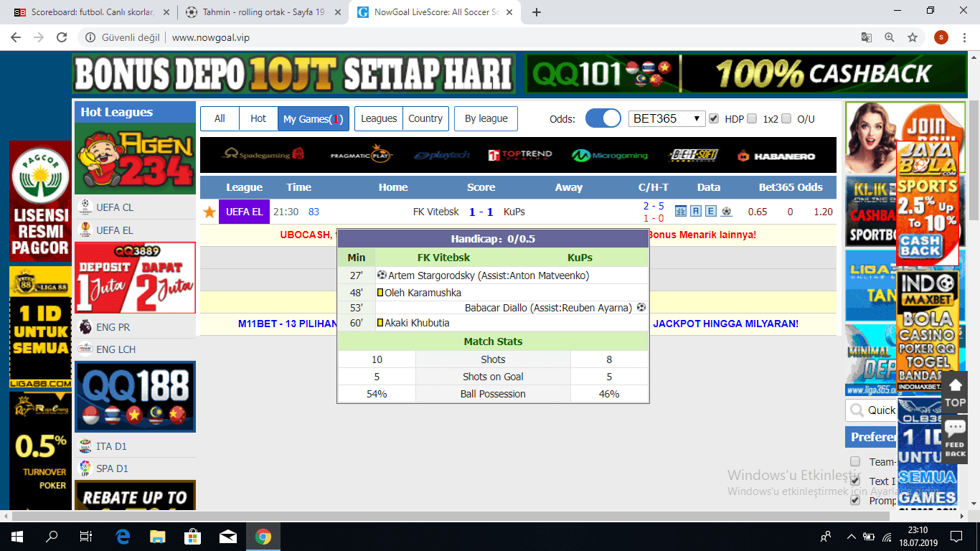Open the Chrome profile avatar
This screenshot has height=551, width=980.
[941, 37]
